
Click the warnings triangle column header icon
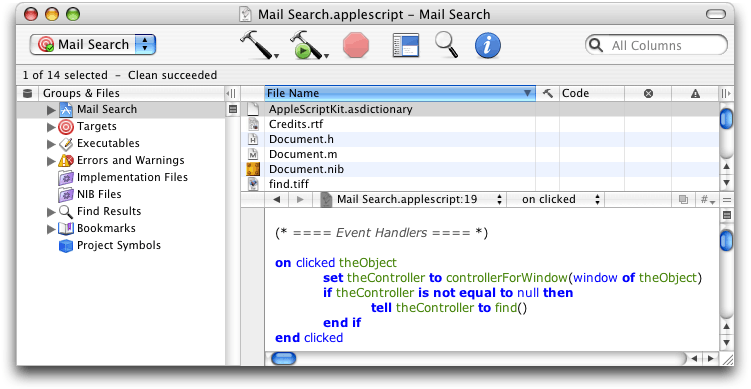coord(695,94)
